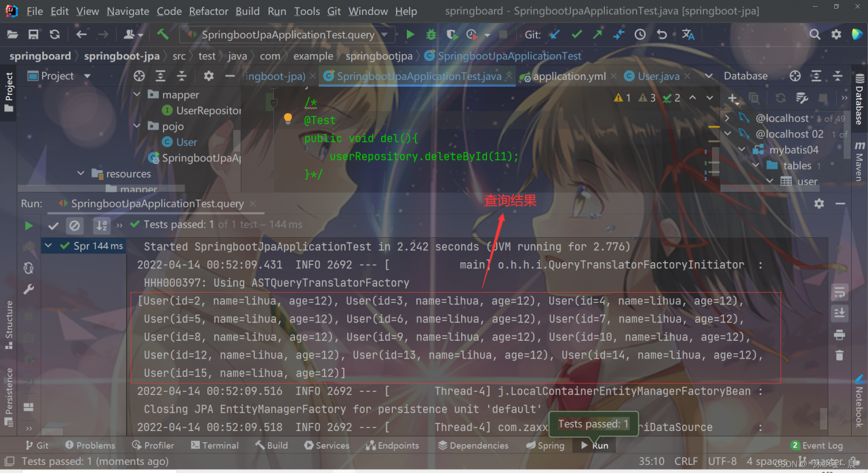Show hidden editor tabs dropdown chevron
The height and width of the screenshot is (473, 868).
point(709,76)
